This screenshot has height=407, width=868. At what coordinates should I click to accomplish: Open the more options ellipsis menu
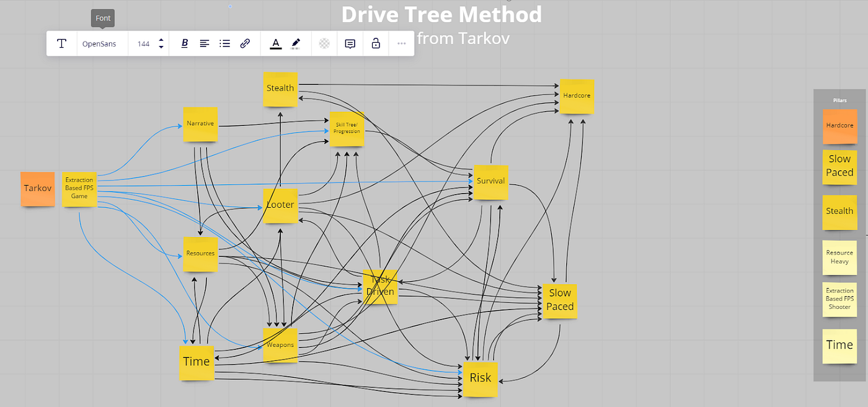[402, 43]
